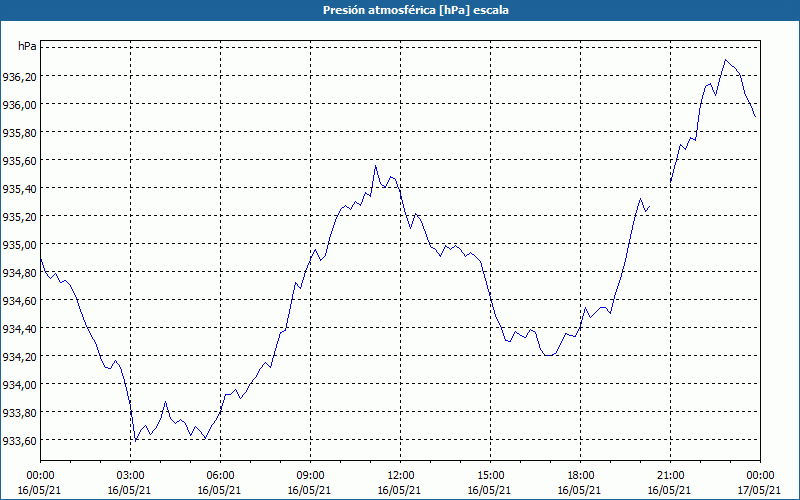
Task: Click the 15:00 time axis label
Action: [490, 476]
